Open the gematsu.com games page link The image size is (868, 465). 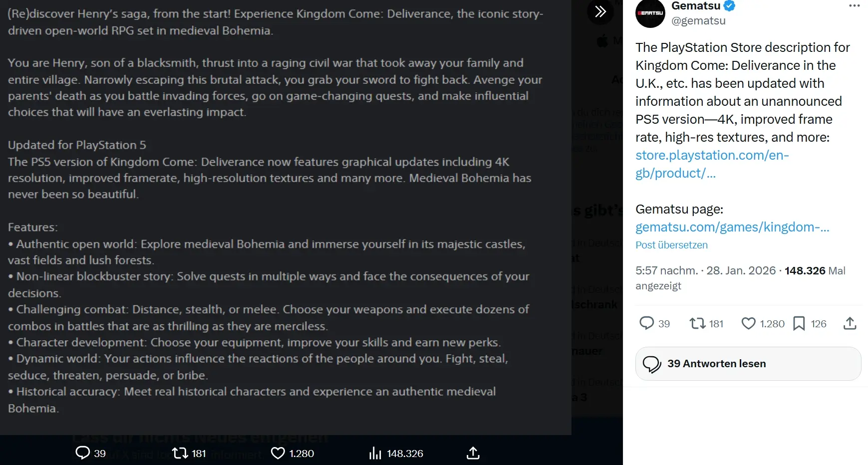732,227
